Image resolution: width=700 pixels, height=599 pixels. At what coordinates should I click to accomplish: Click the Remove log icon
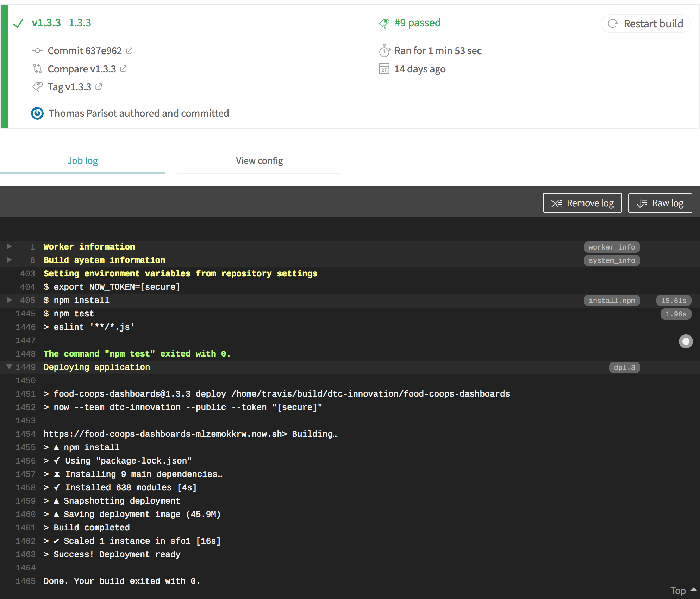pos(556,203)
